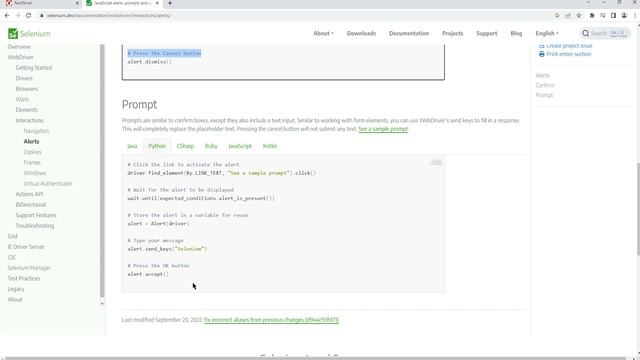The image size is (640, 360).
Task: Switch to the CSharp code tab
Action: click(185, 146)
